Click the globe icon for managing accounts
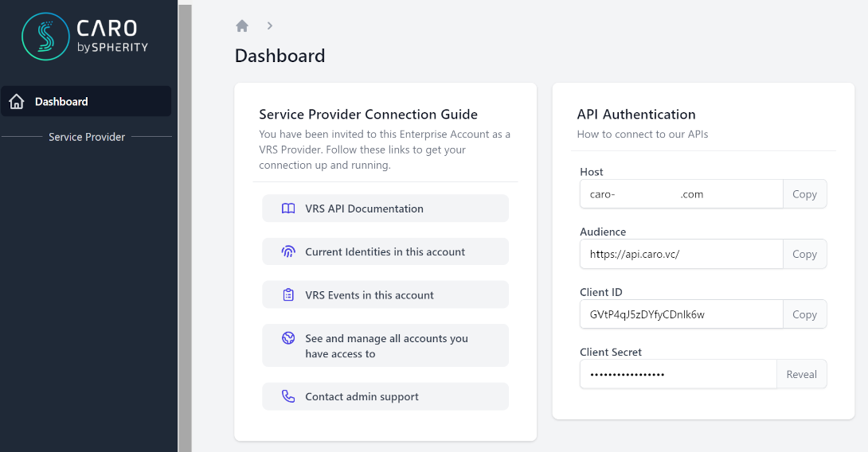Viewport: 868px width, 452px height. click(x=288, y=338)
